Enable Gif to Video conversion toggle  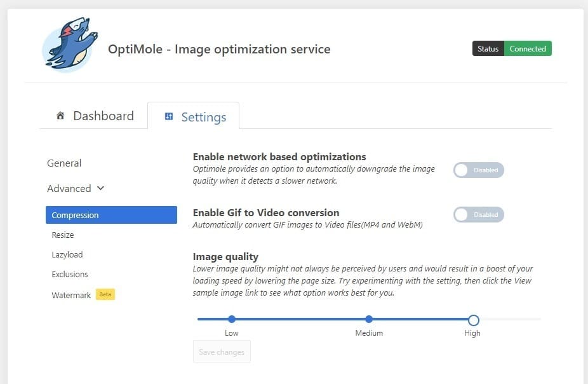pos(479,215)
